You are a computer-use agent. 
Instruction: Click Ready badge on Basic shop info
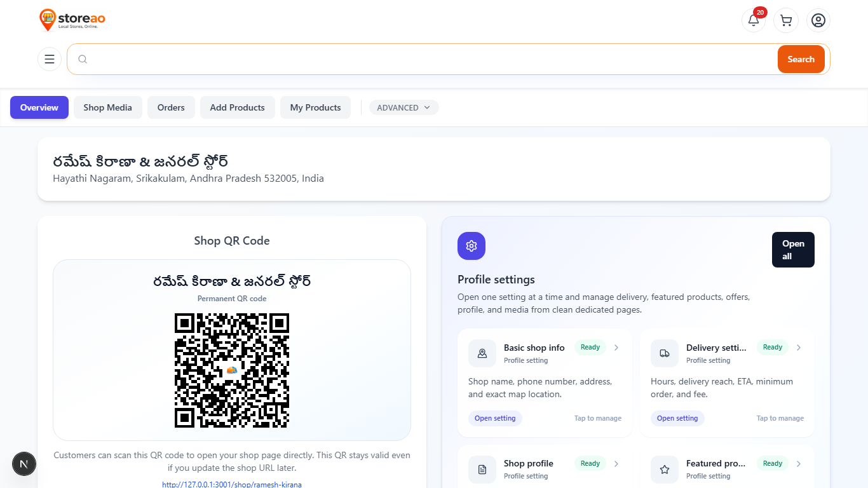pyautogui.click(x=590, y=347)
